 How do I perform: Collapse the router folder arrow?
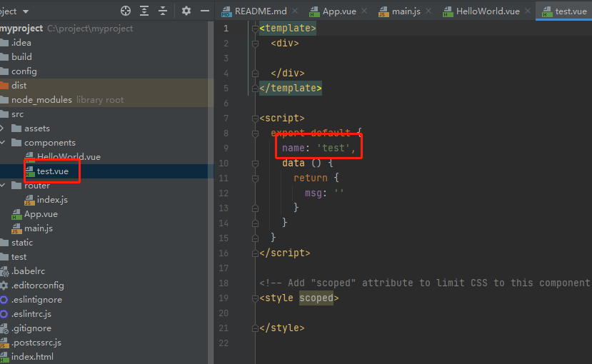click(2, 185)
